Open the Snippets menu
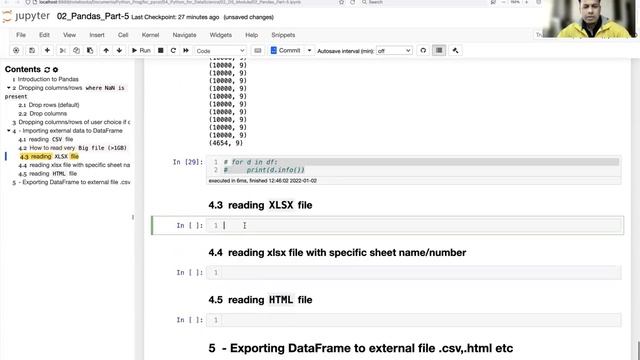 click(283, 35)
